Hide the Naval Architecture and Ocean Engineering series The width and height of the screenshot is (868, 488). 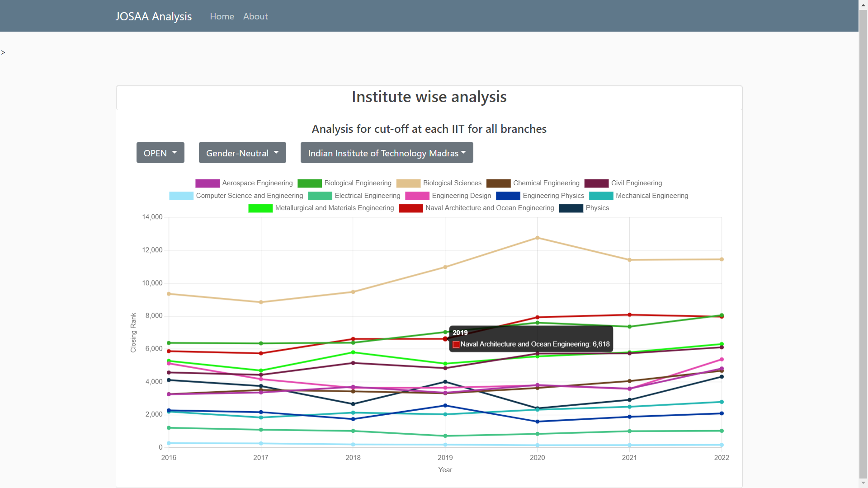[x=410, y=208]
